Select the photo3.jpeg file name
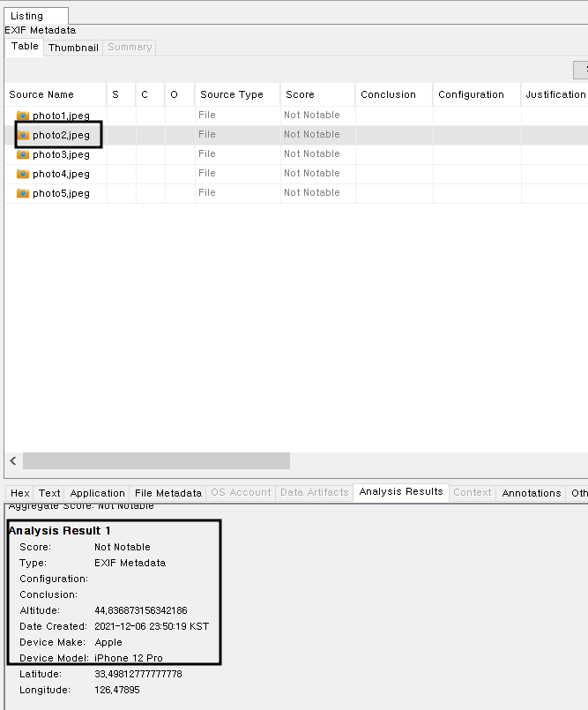This screenshot has width=588, height=710. tap(61, 155)
